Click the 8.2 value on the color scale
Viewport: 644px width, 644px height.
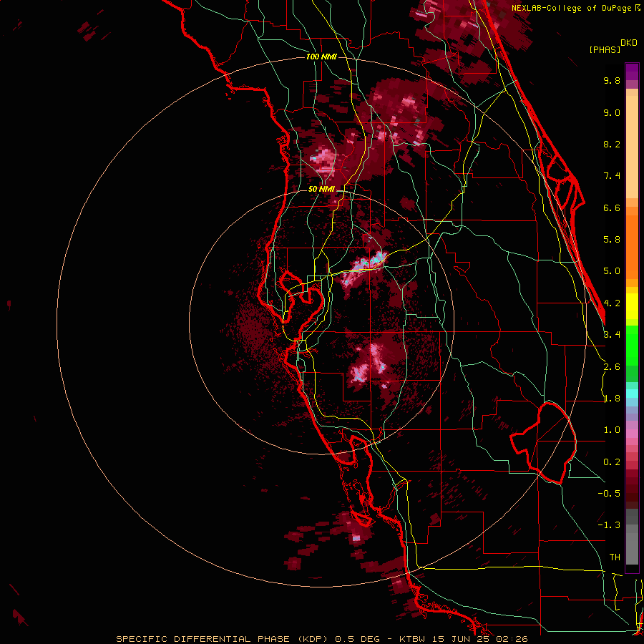pos(612,144)
